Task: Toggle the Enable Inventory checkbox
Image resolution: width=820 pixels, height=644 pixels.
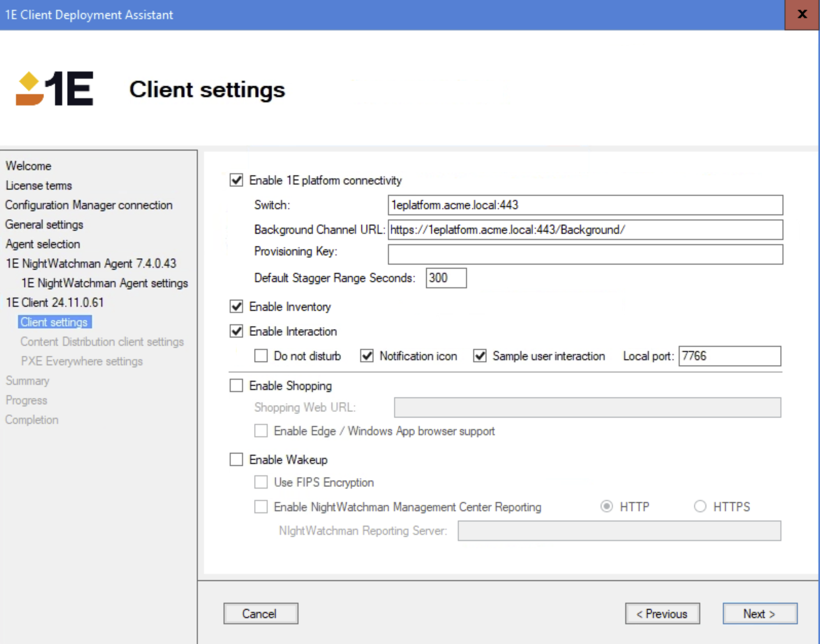Action: point(236,307)
